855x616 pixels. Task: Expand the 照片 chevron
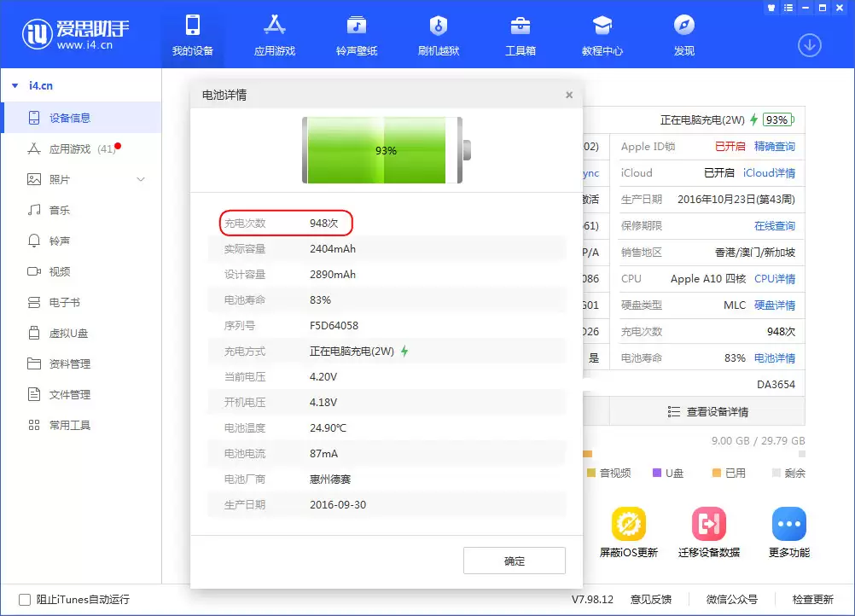141,179
